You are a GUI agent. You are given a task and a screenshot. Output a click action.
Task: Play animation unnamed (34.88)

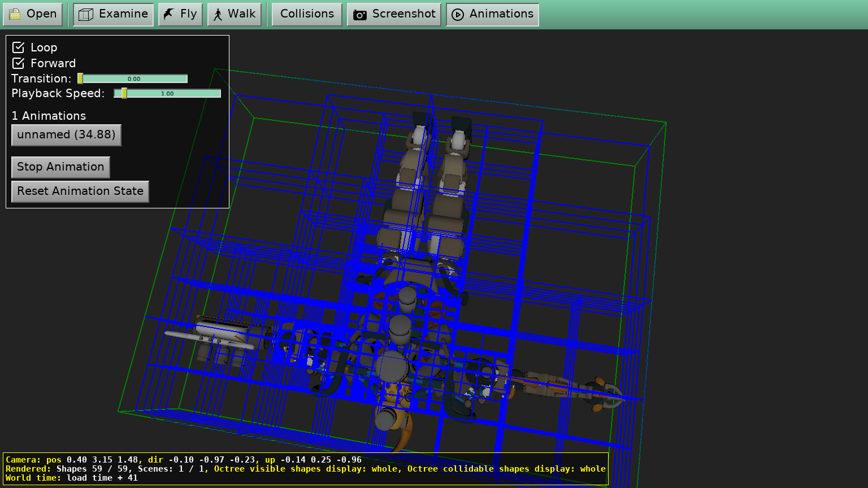coord(66,135)
